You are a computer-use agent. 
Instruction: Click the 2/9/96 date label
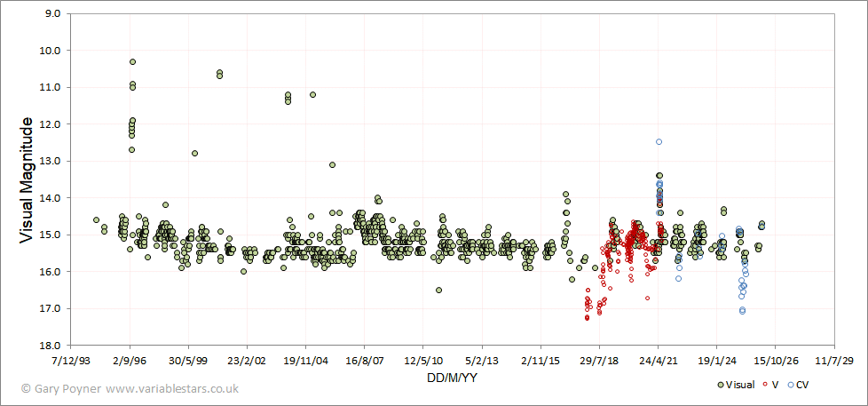click(x=130, y=361)
